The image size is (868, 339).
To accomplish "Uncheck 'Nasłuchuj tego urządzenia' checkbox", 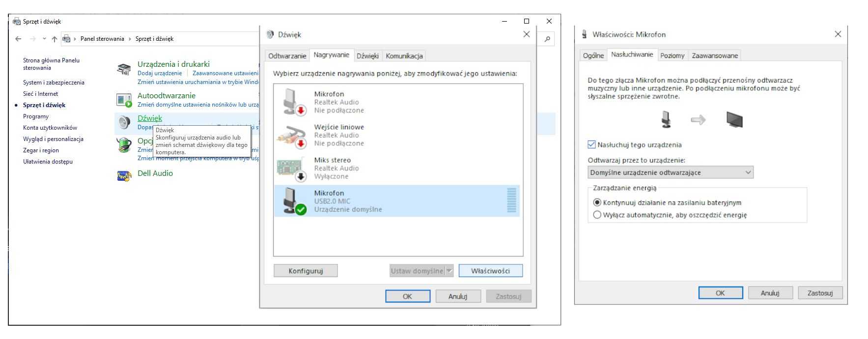I will coord(592,144).
